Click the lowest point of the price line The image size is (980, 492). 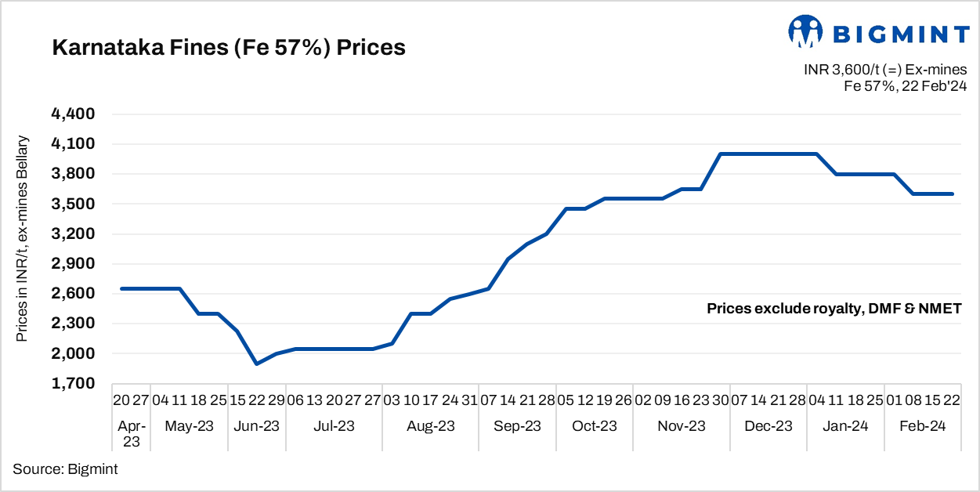(x=256, y=364)
